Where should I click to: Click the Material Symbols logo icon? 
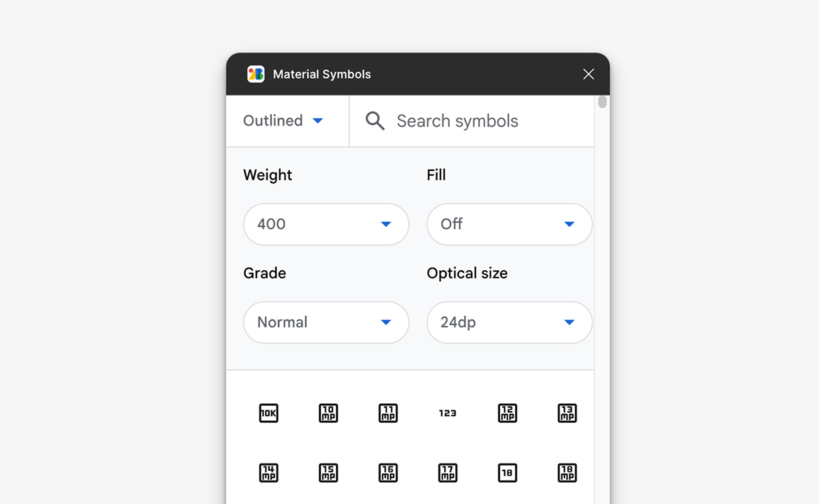point(256,74)
